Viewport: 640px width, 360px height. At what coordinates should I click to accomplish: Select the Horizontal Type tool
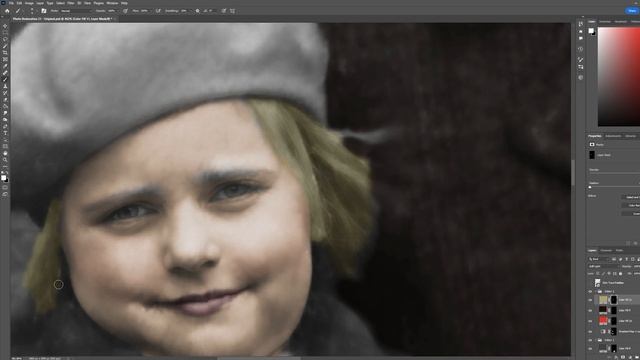coord(5,133)
